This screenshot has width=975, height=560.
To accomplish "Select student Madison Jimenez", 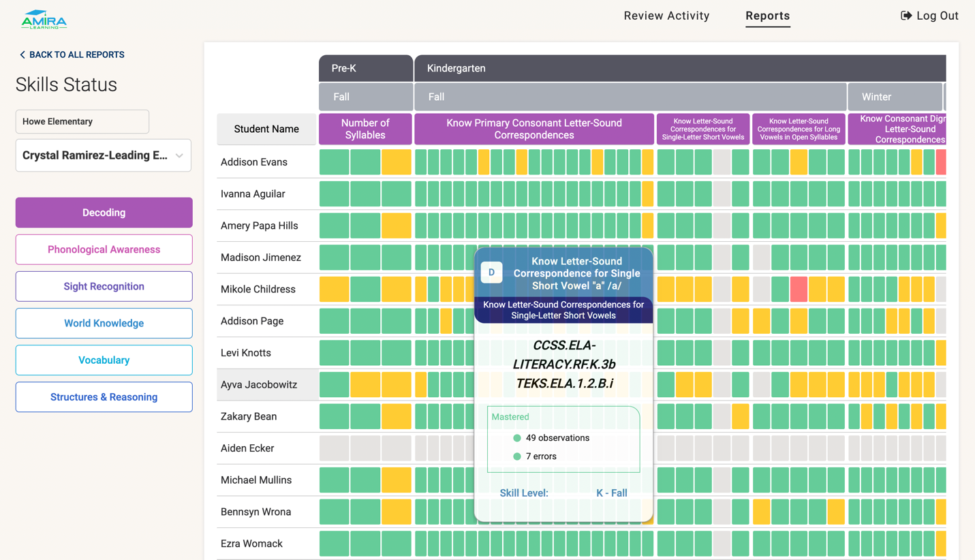I will [x=261, y=258].
